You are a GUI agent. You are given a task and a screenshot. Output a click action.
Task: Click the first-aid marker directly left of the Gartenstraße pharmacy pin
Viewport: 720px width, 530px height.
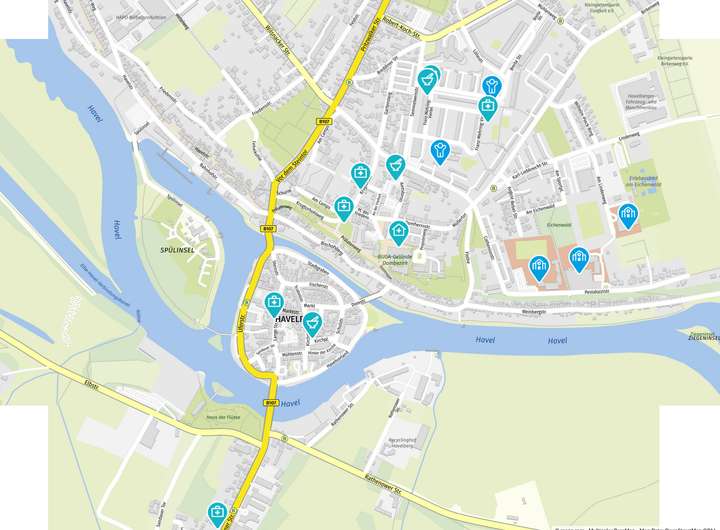point(360,175)
